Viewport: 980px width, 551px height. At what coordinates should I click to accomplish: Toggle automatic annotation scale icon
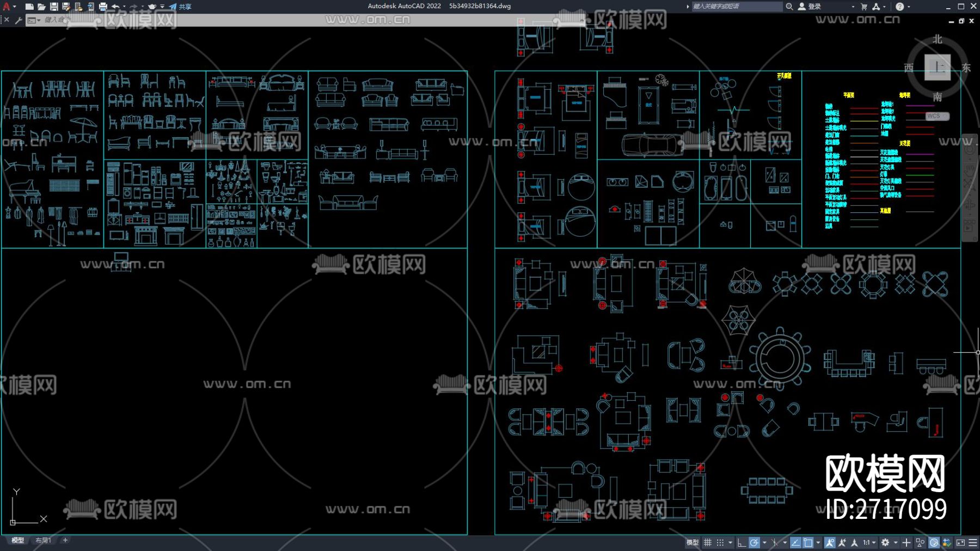coord(842,542)
